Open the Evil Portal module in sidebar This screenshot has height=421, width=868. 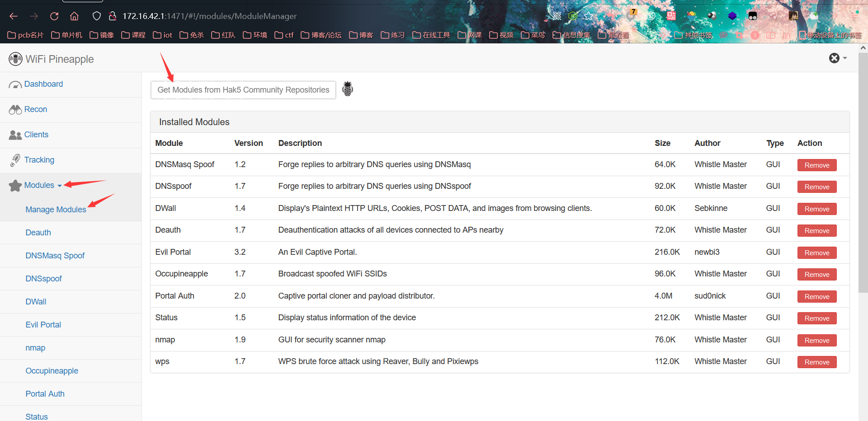pyautogui.click(x=43, y=325)
